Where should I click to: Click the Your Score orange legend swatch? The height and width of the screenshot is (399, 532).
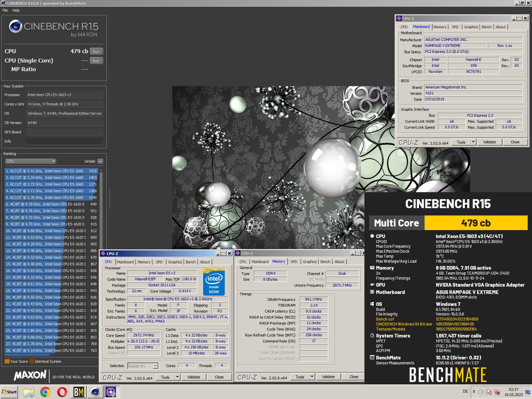pyautogui.click(x=7, y=361)
